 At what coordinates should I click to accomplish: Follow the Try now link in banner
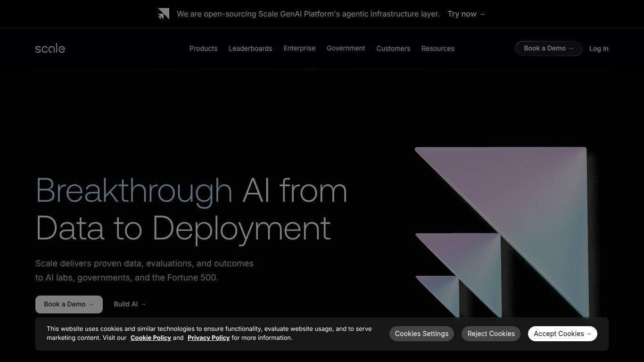pos(466,14)
